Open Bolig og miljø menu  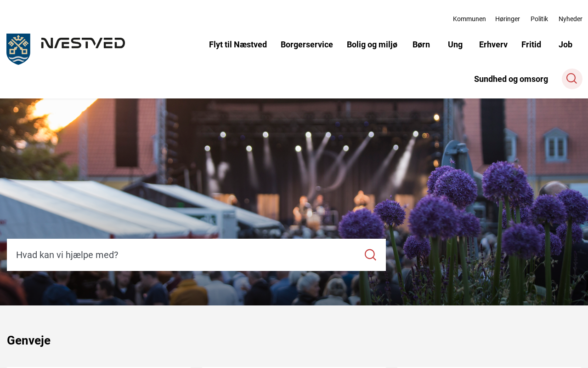[x=372, y=45]
